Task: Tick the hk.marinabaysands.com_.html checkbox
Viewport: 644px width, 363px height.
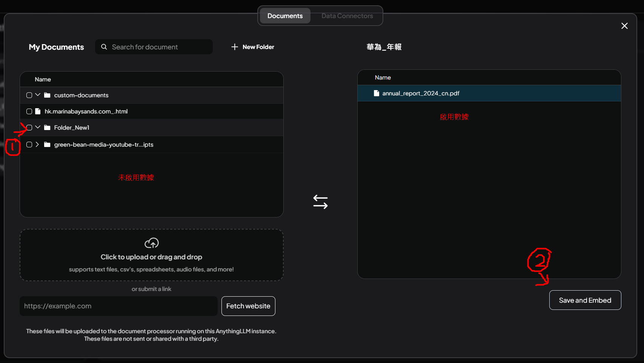Action: (x=29, y=111)
